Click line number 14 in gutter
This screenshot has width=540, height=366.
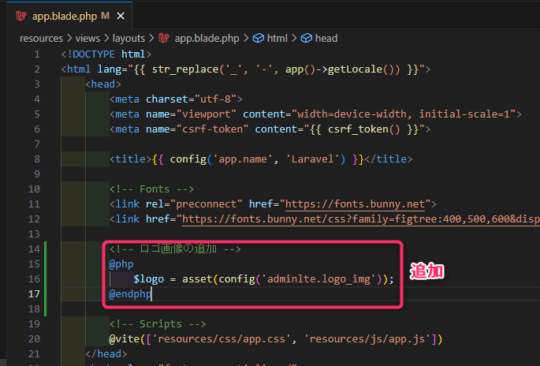click(34, 249)
